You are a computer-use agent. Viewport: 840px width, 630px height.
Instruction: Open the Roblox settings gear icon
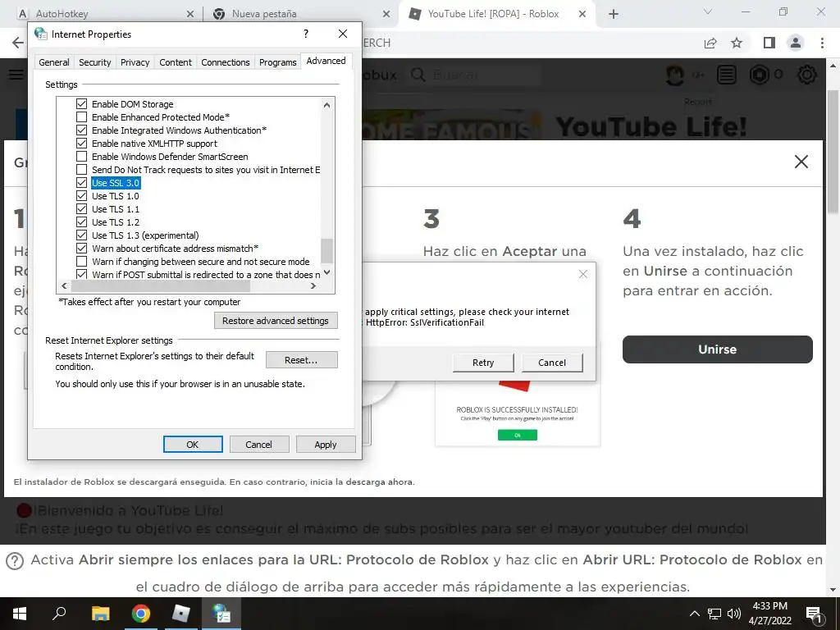point(807,75)
